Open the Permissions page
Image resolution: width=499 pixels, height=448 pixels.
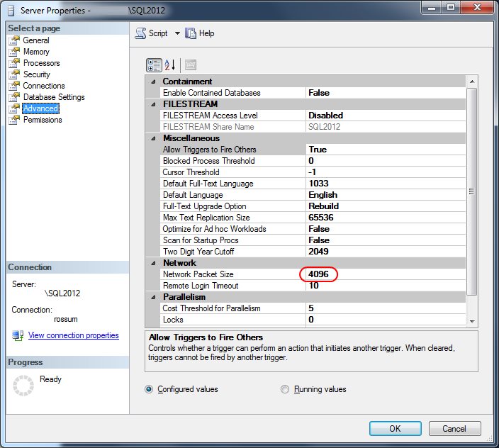click(43, 120)
